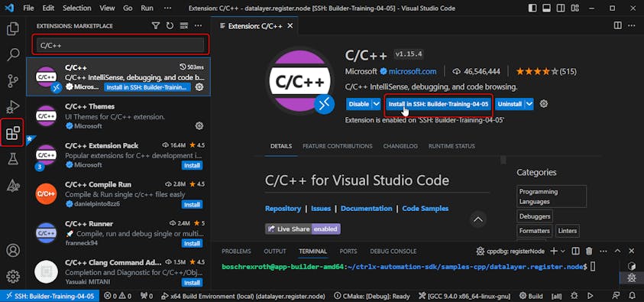Open the Manage gear in activity bar

click(x=13, y=276)
